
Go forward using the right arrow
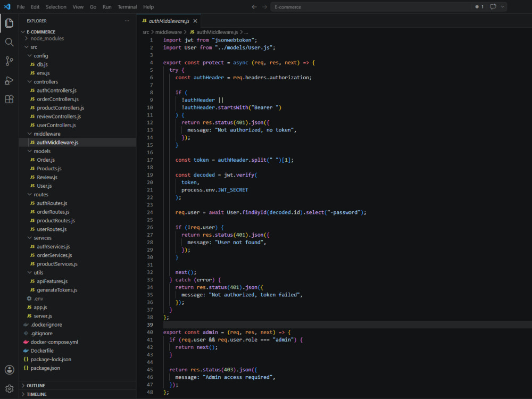[264, 7]
